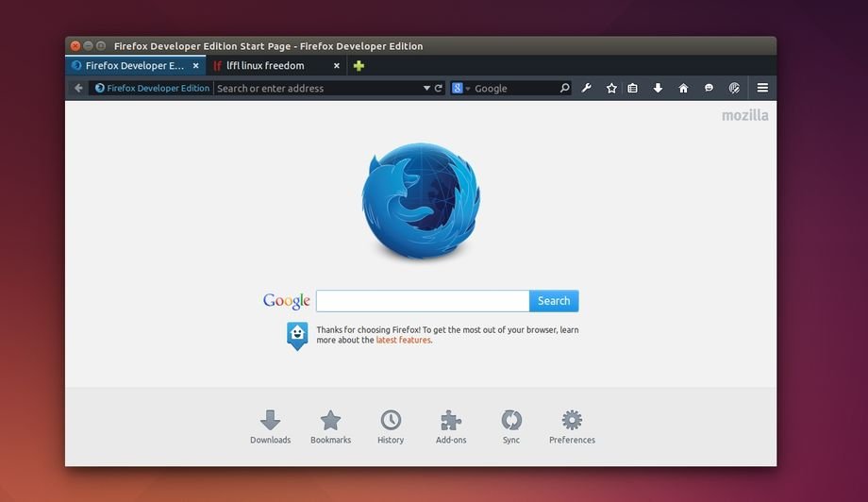
Task: Close the Firefox Developer Edition tab
Action: click(195, 65)
